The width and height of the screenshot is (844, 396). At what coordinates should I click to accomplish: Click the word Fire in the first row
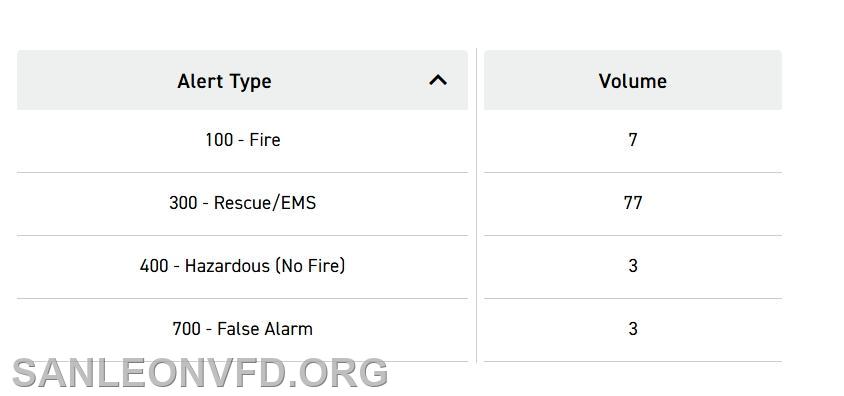(x=265, y=140)
